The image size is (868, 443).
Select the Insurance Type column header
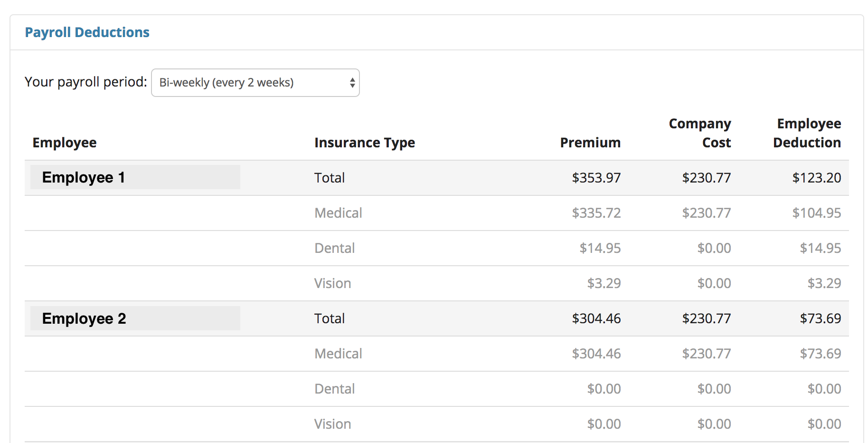click(364, 142)
